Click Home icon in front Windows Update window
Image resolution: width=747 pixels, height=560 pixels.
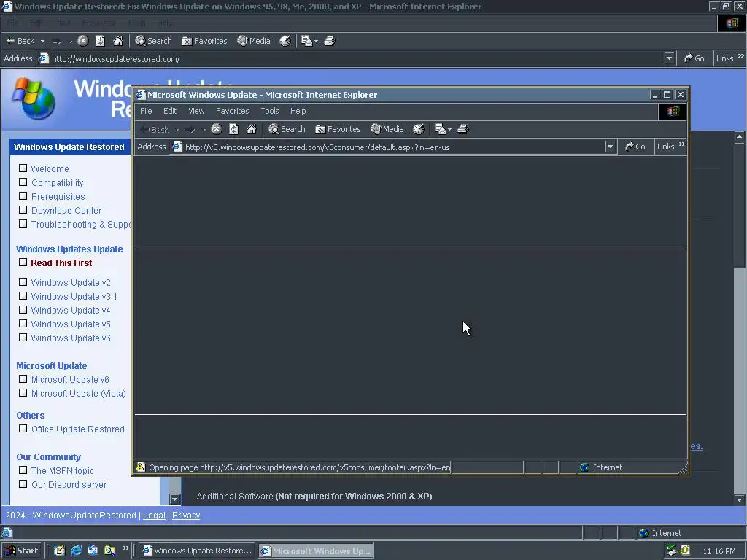252,129
